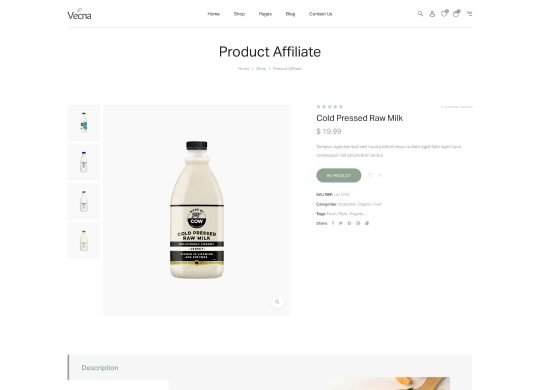This screenshot has height=390, width=540.
Task: Select the last product thumbnail
Action: click(84, 240)
